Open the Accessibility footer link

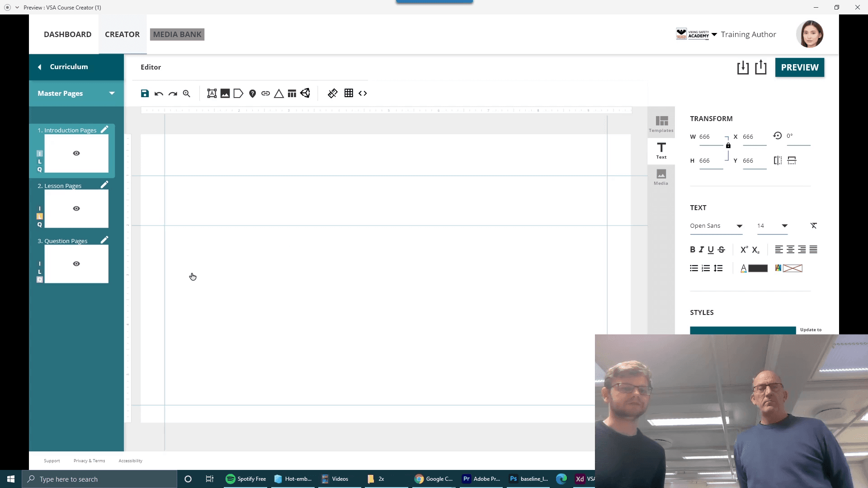point(130,461)
